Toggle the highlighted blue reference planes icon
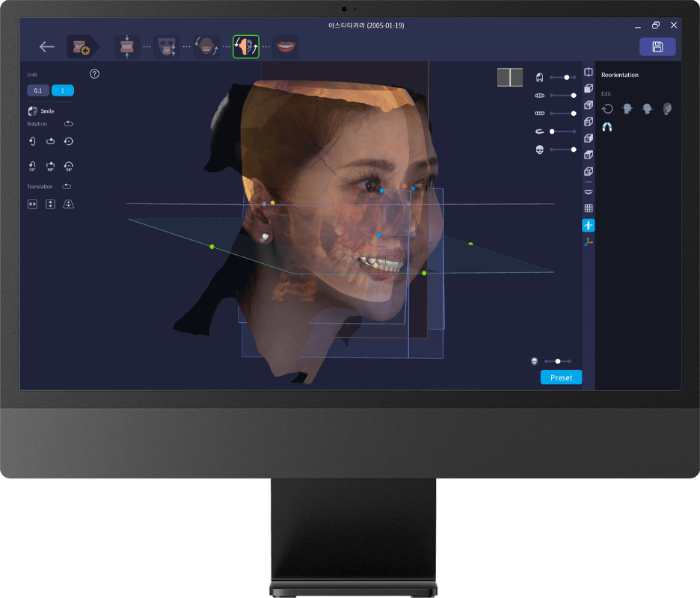Image resolution: width=700 pixels, height=598 pixels. click(x=589, y=225)
